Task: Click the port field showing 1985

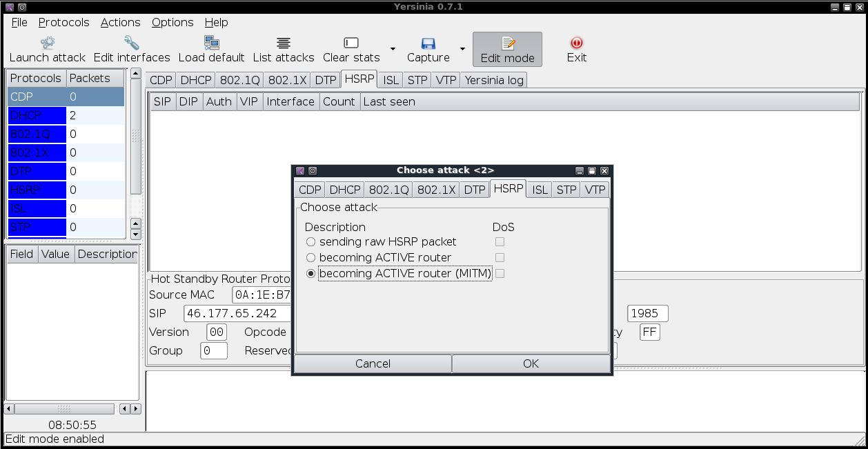Action: (648, 314)
